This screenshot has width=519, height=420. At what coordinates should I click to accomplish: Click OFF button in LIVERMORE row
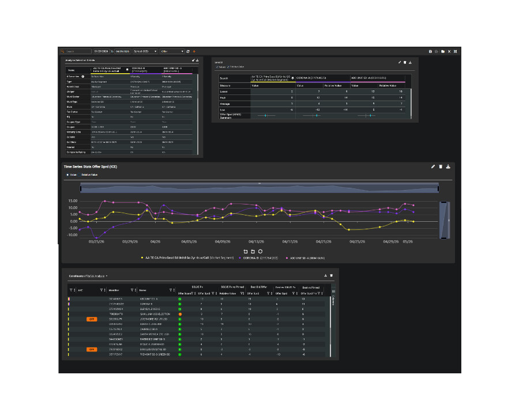pyautogui.click(x=92, y=319)
